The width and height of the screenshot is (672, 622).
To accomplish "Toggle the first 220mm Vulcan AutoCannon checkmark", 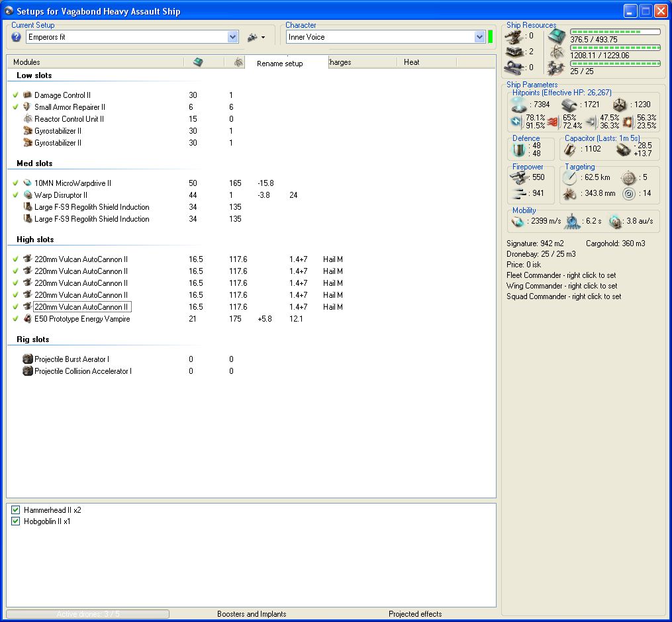I will coord(15,259).
